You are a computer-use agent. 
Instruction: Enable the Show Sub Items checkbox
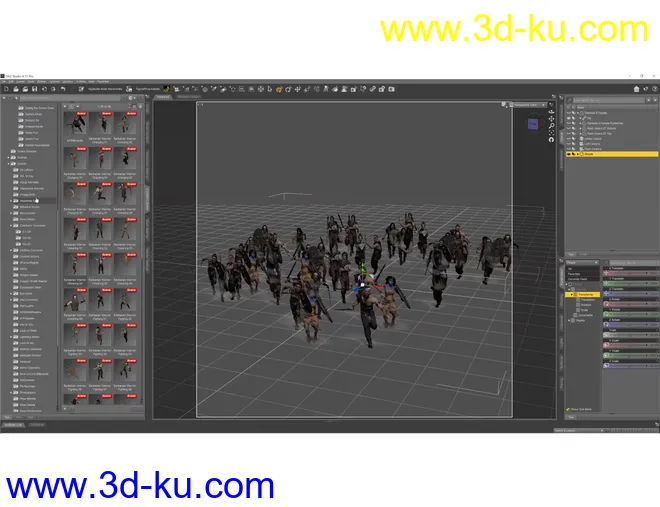tap(569, 409)
